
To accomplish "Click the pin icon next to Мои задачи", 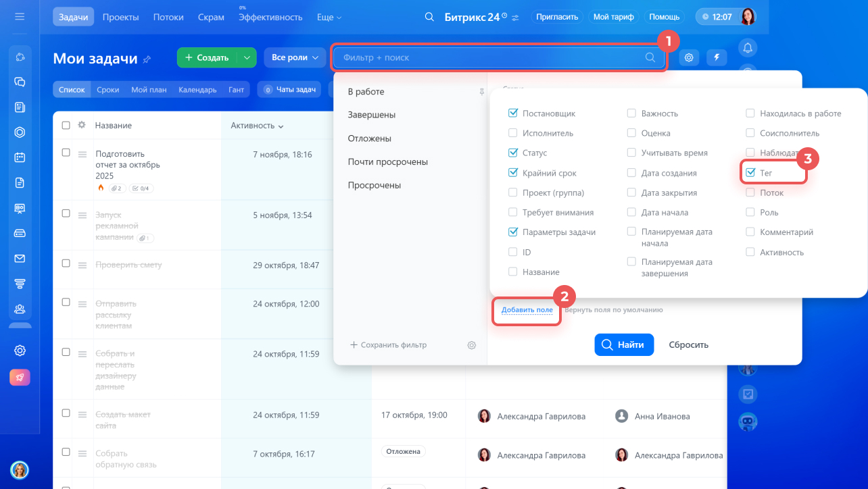I will [x=147, y=59].
